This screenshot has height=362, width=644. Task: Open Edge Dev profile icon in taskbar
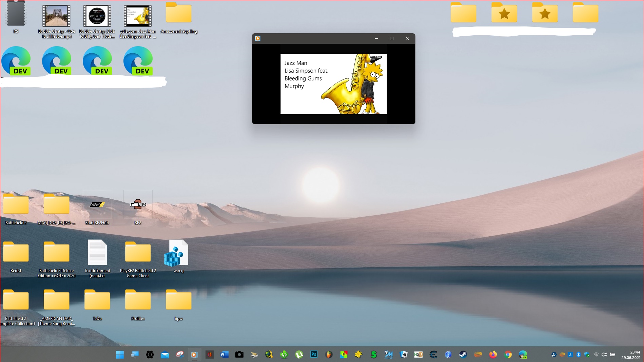pyautogui.click(x=523, y=355)
